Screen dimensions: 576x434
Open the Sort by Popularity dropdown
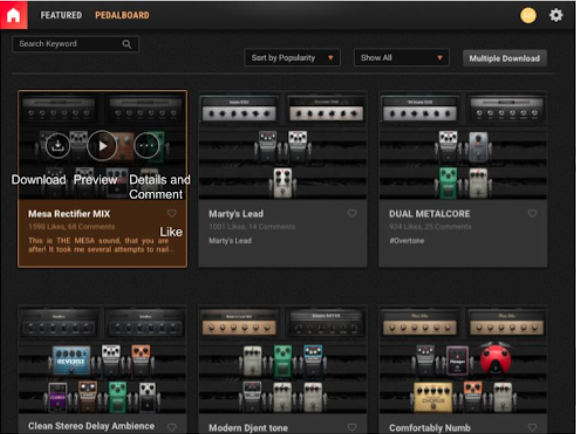coord(292,58)
